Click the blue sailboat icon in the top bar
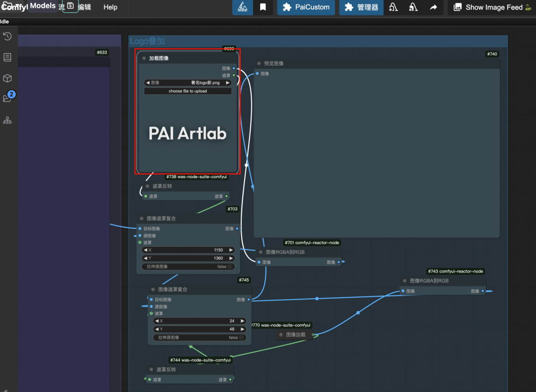The image size is (536, 392). click(242, 7)
